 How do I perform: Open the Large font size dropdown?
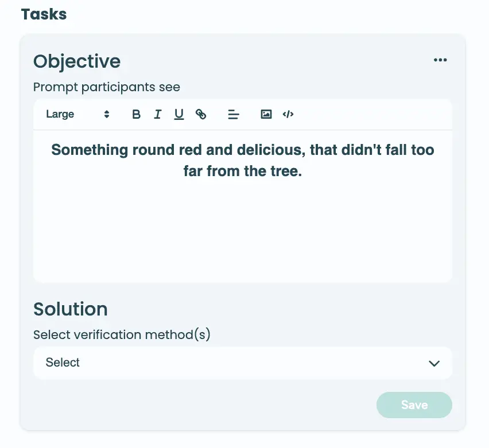click(60, 114)
